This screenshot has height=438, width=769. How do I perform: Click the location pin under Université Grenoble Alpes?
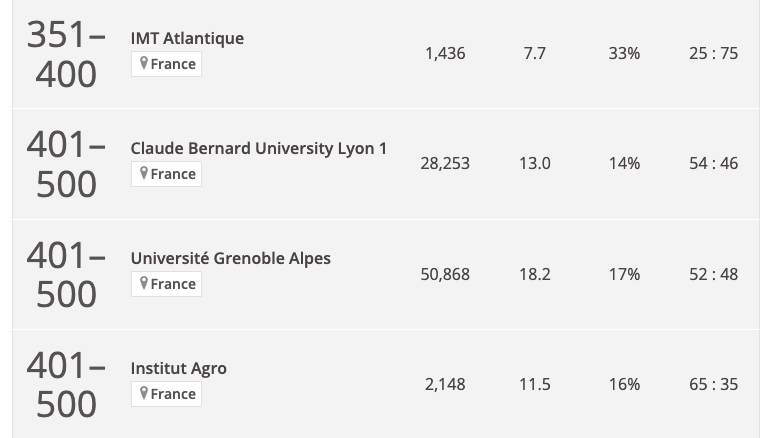[144, 283]
